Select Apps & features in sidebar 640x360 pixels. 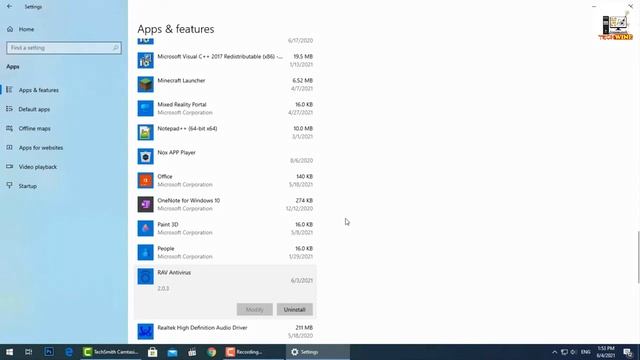pos(38,90)
